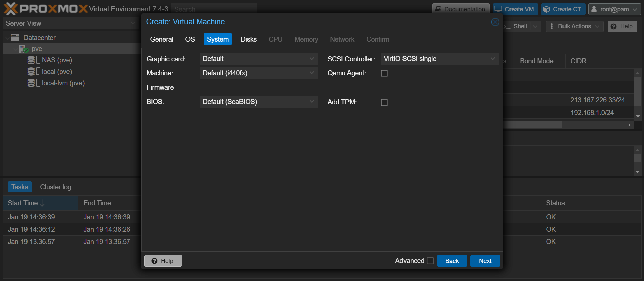Click the top-right Help button

click(x=622, y=26)
